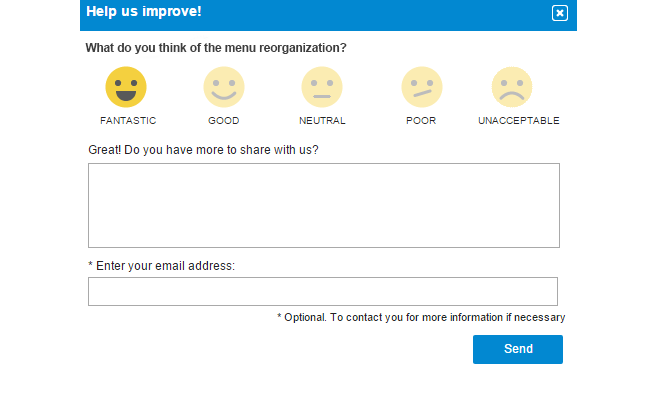Pick the Neutral face rating
This screenshot has height=400, width=653.
tap(322, 87)
